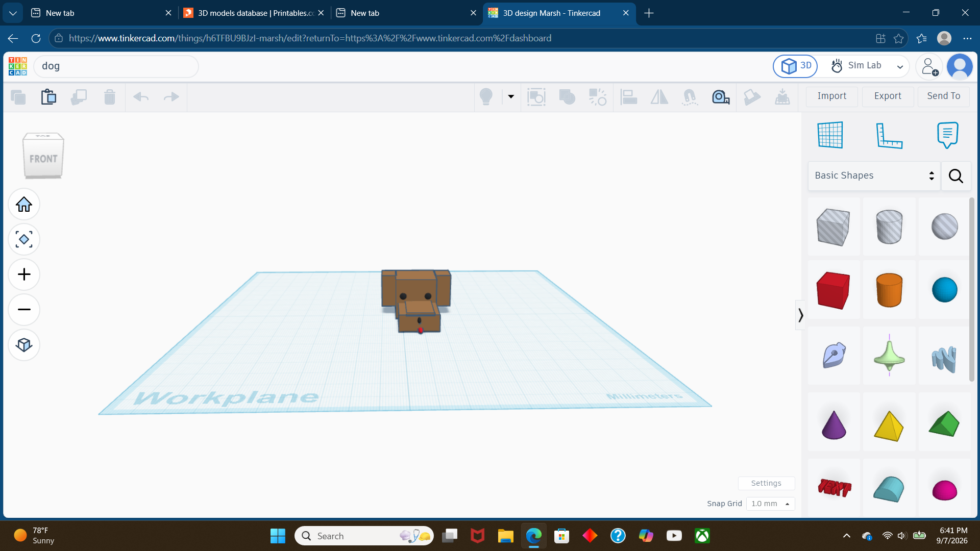Open the Notes tool icon
This screenshot has width=980, height=551.
(x=947, y=135)
